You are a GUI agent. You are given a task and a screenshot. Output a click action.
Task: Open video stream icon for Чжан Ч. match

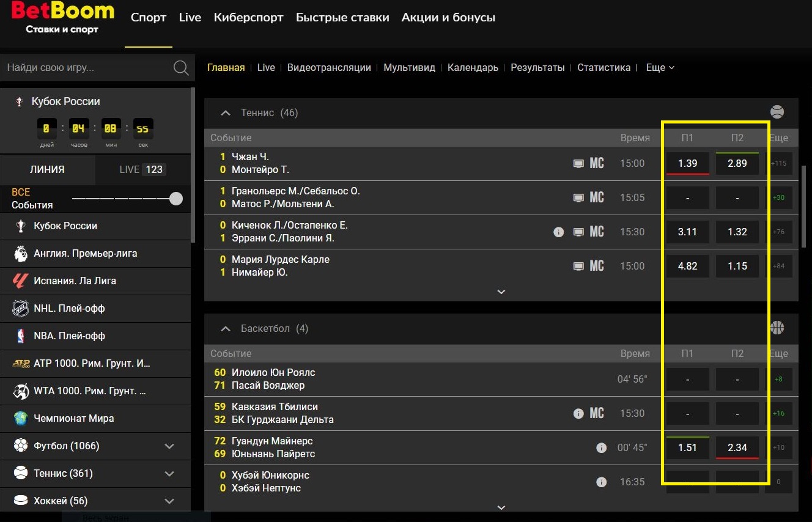(x=578, y=163)
